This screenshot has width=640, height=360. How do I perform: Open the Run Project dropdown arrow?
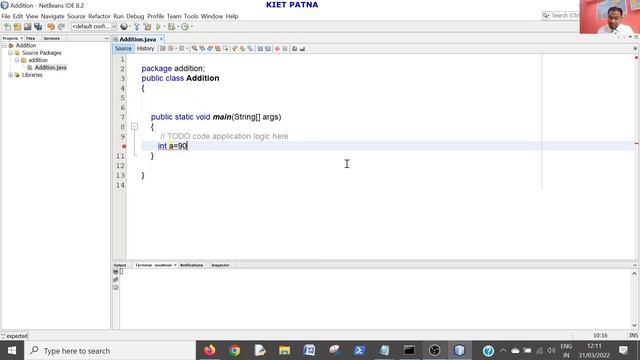point(164,27)
